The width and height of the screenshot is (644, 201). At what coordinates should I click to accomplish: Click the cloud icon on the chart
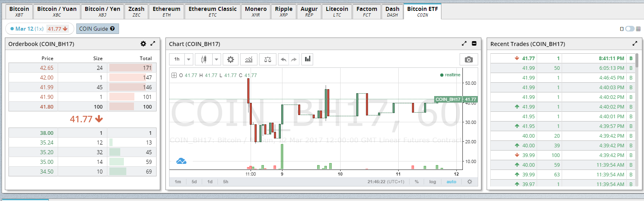tap(181, 161)
